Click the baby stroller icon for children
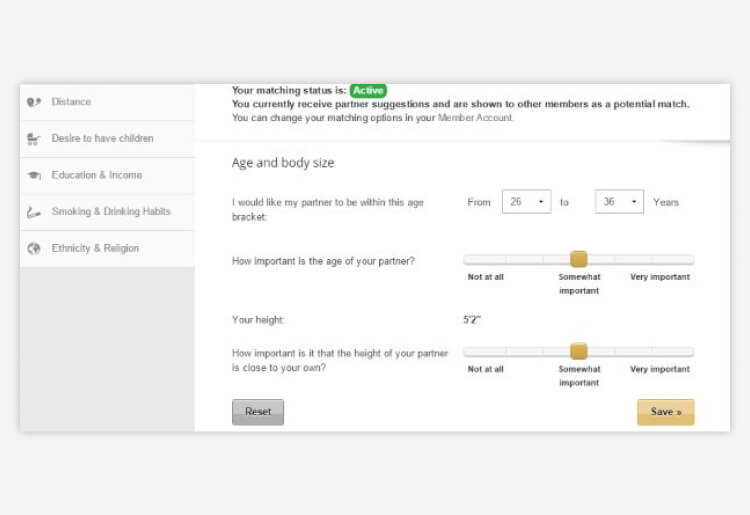The image size is (750, 515). point(33,139)
